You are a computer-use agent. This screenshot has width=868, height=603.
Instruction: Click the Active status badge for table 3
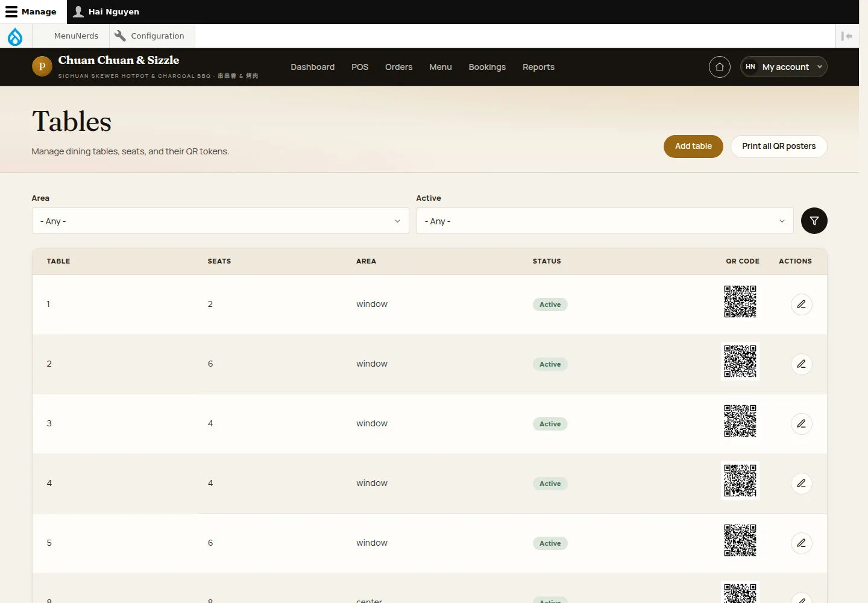[x=550, y=424]
